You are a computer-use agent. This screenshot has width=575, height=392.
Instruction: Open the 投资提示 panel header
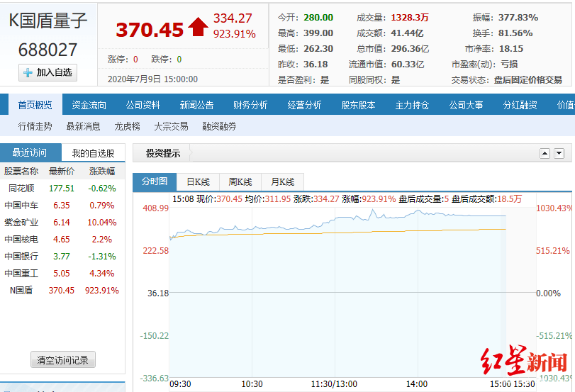[163, 153]
